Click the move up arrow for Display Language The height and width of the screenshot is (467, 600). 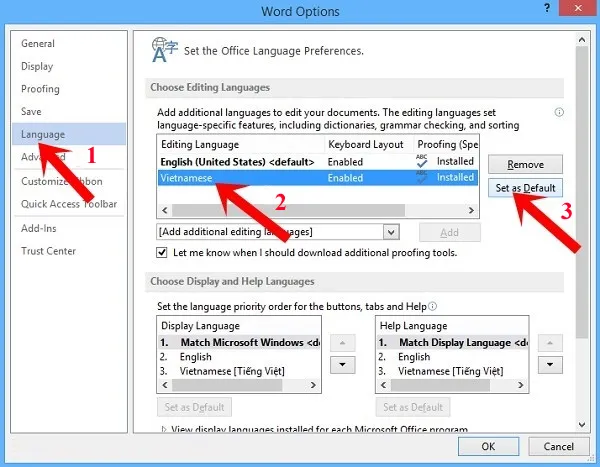[343, 342]
